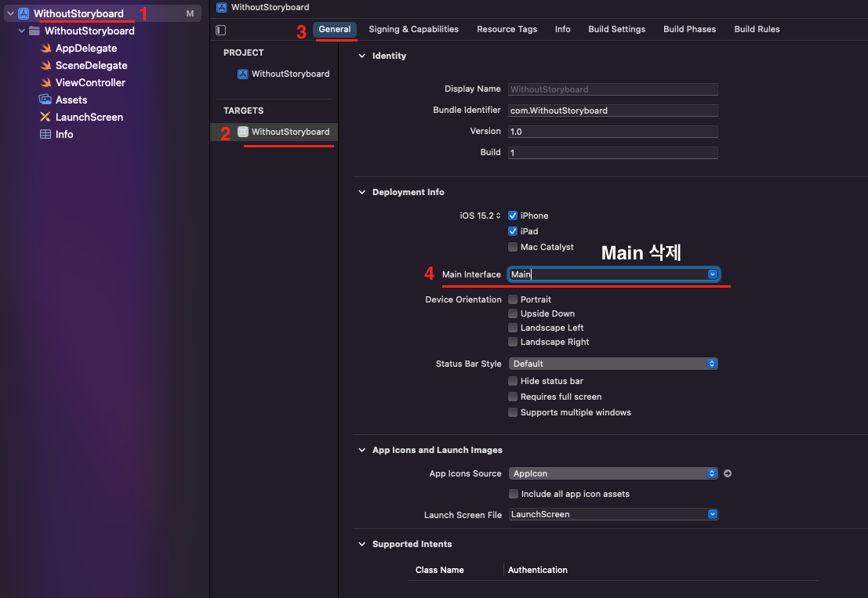Click the Build number field

[x=613, y=152]
